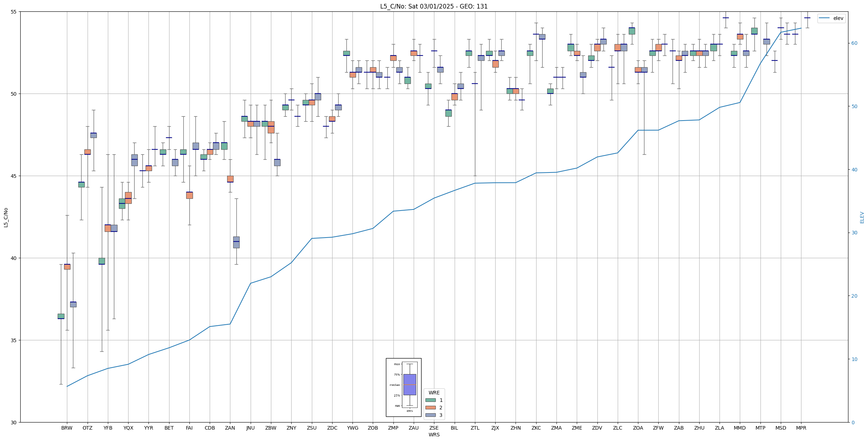Screen dimensions: 868x441
Task: Click the blue-gray WRE 3 legend swatch
Action: [430, 415]
